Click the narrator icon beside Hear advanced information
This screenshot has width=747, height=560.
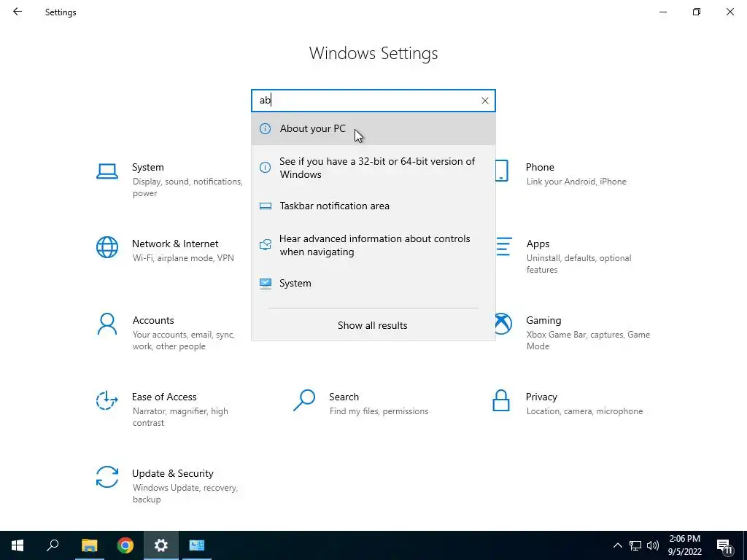(265, 245)
